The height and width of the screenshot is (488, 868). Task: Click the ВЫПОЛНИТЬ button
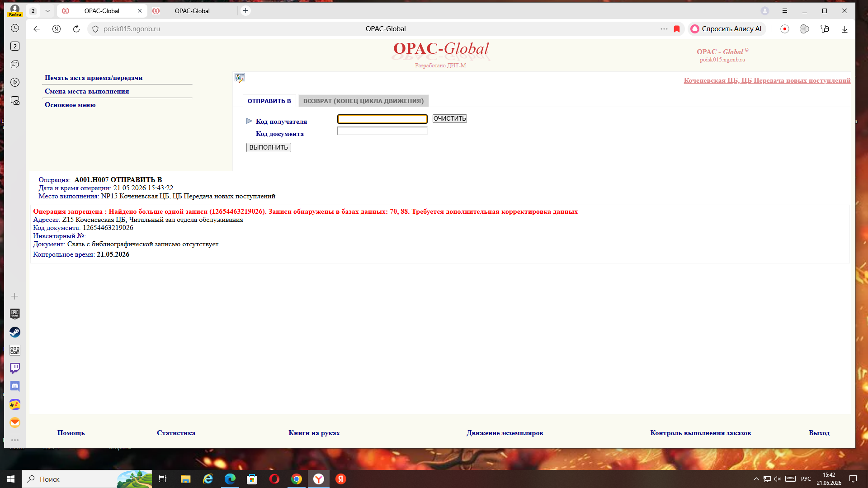coord(269,147)
